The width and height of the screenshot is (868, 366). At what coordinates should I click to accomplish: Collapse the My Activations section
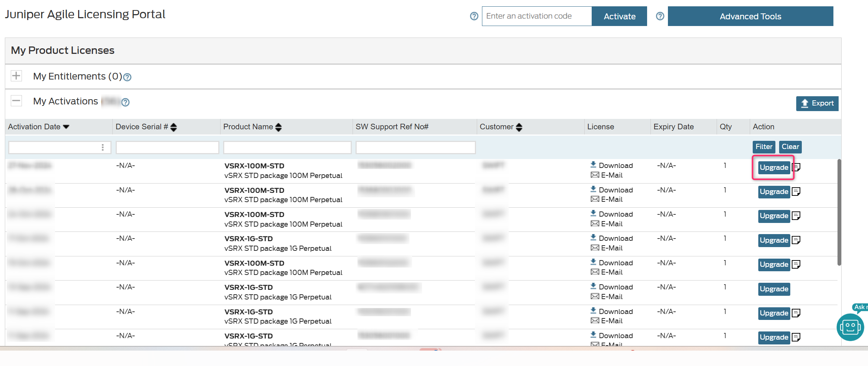point(16,101)
